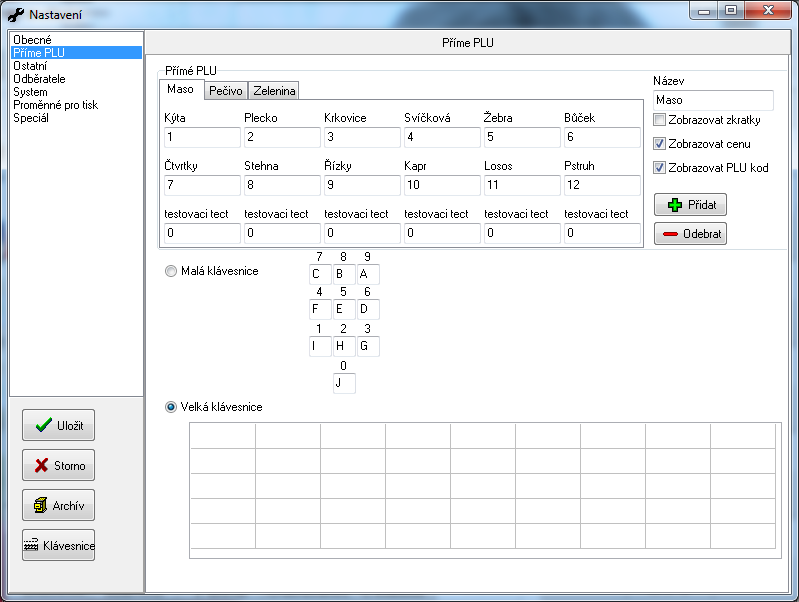Choose the Velká klávesnice radio option

point(171,407)
